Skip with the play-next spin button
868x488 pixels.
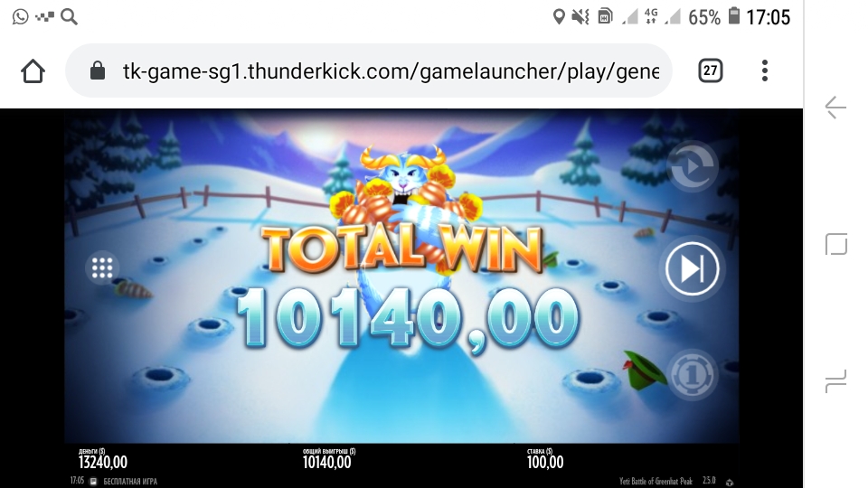tap(692, 269)
